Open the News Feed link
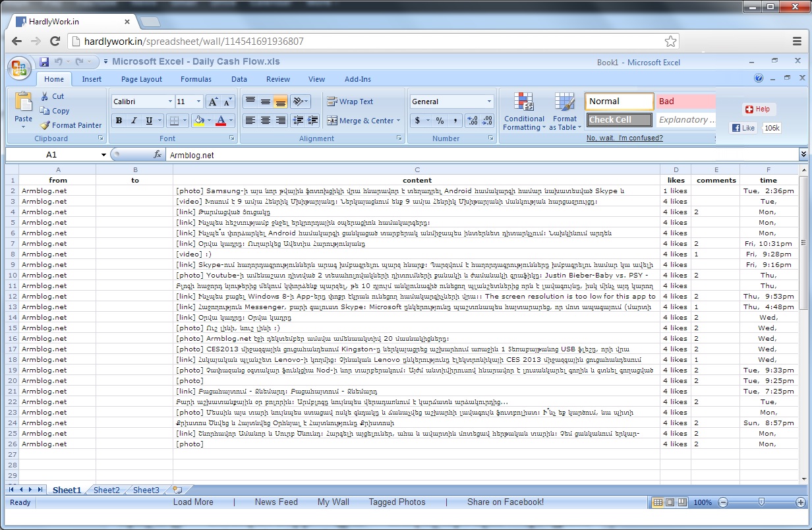The image size is (812, 530). (276, 502)
